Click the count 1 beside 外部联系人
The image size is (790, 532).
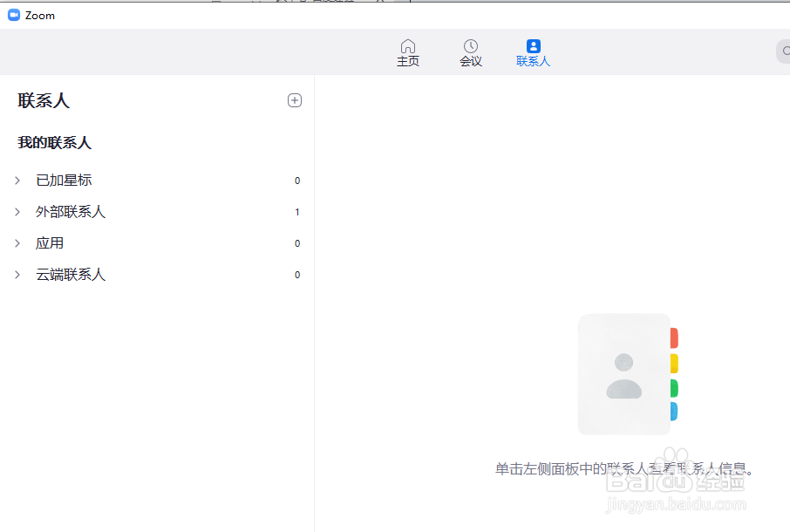coord(296,211)
